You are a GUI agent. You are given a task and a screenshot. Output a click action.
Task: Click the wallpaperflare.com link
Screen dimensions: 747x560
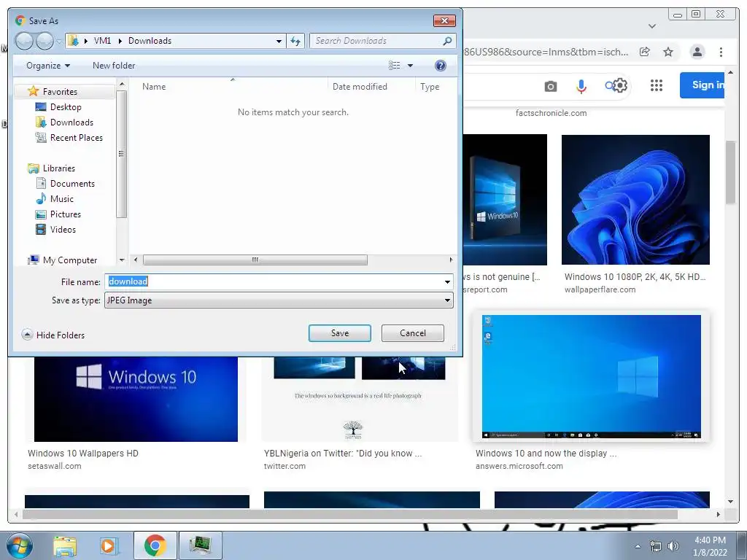click(600, 289)
